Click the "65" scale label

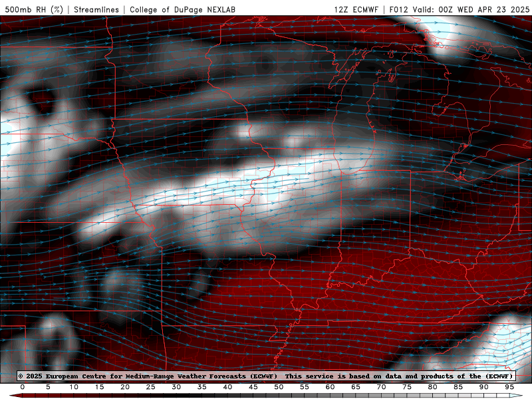[356, 387]
